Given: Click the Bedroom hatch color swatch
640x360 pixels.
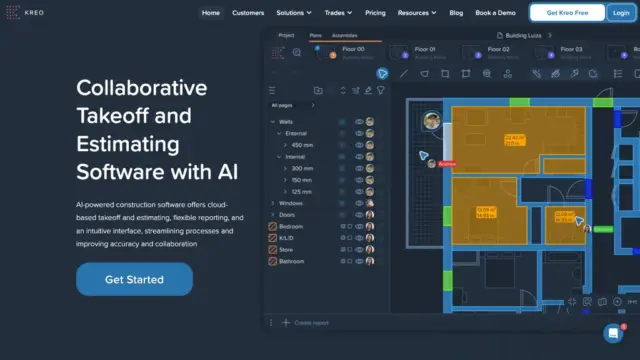Looking at the screenshot, I should [x=273, y=227].
